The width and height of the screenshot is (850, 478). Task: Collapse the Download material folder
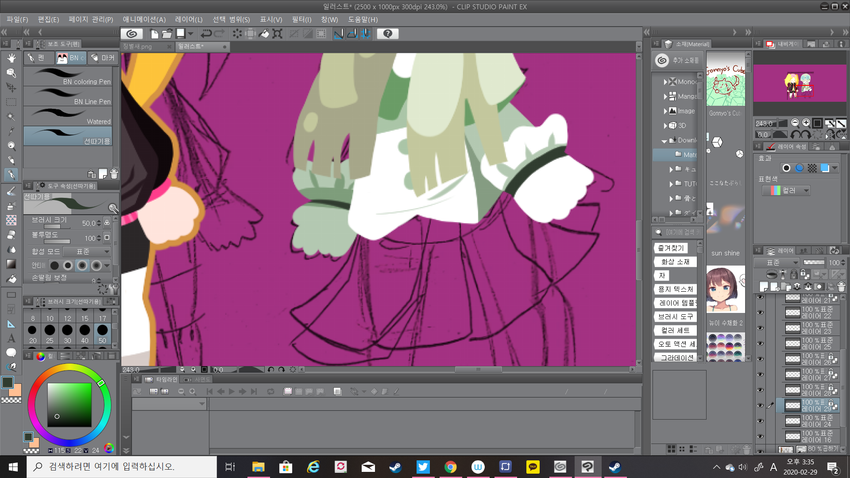coord(665,140)
